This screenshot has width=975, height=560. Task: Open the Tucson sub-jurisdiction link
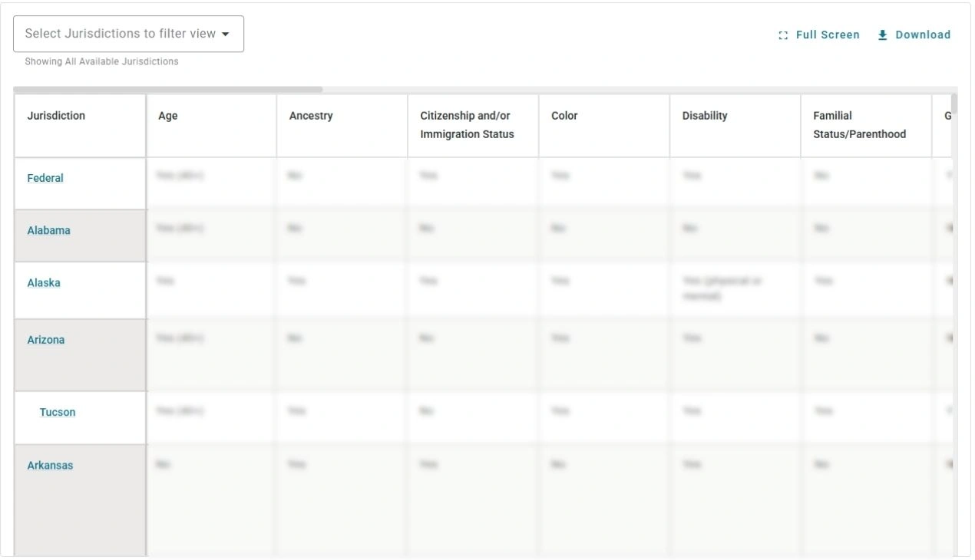point(57,412)
